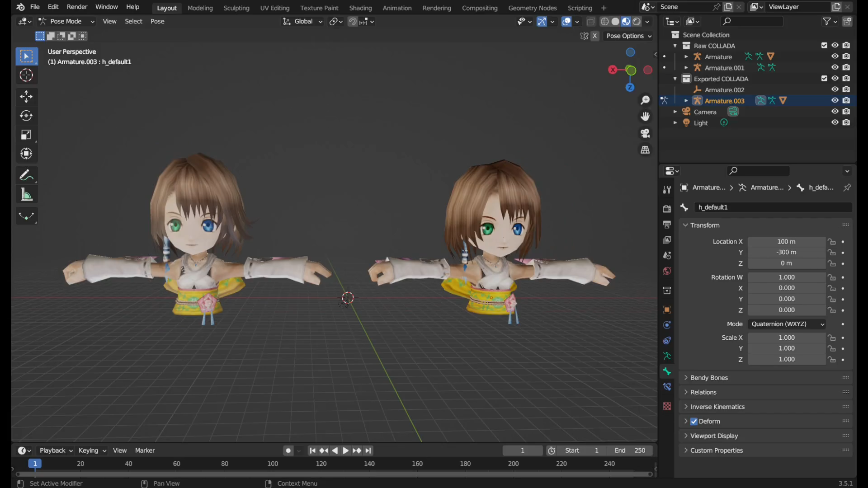Select the Cursor tool in toolbar
Screen dimensions: 868x488
[x=26, y=75]
